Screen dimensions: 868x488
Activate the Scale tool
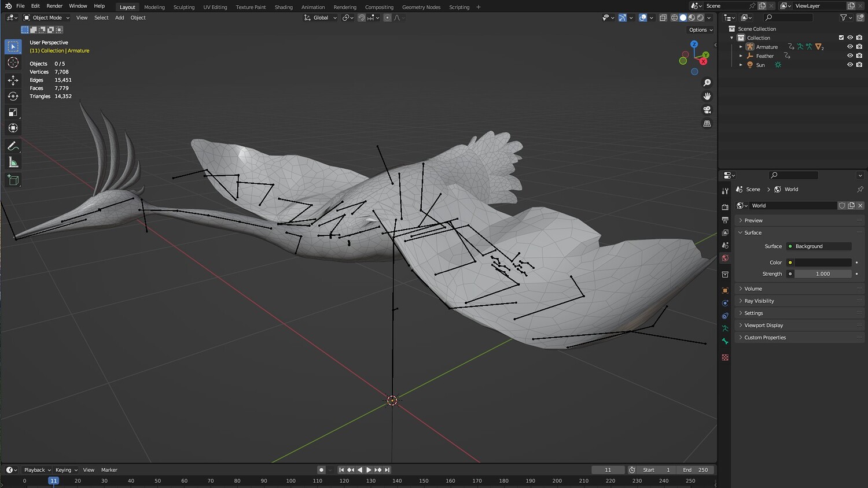[13, 112]
